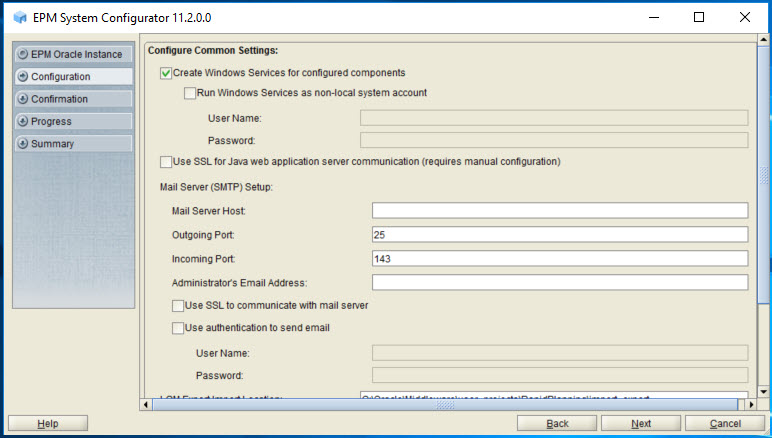Enable Use SSL for Java web application server
This screenshot has height=438, width=772.
pyautogui.click(x=166, y=162)
